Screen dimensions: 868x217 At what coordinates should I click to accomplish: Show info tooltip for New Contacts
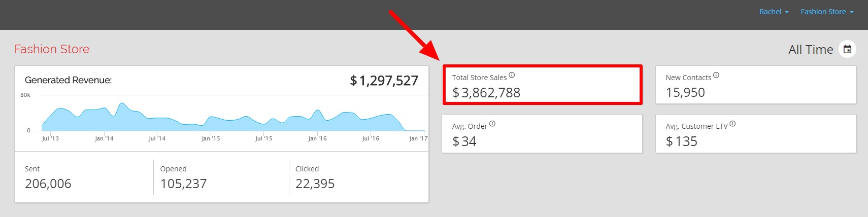[x=716, y=75]
